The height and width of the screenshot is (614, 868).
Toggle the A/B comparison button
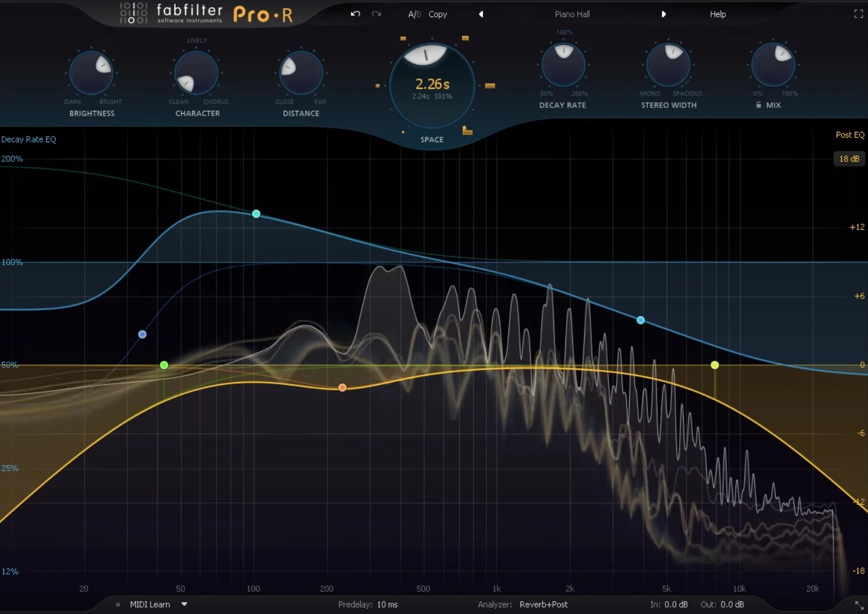[415, 14]
